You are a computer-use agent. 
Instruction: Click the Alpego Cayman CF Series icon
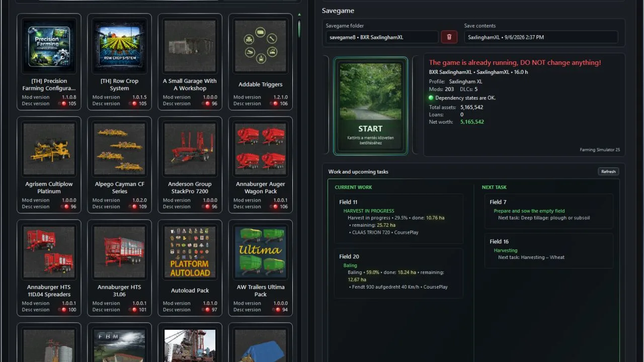tap(119, 149)
